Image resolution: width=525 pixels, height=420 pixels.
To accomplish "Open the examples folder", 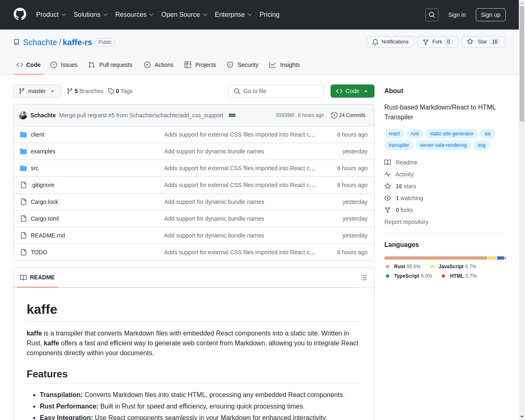I will click(x=43, y=151).
